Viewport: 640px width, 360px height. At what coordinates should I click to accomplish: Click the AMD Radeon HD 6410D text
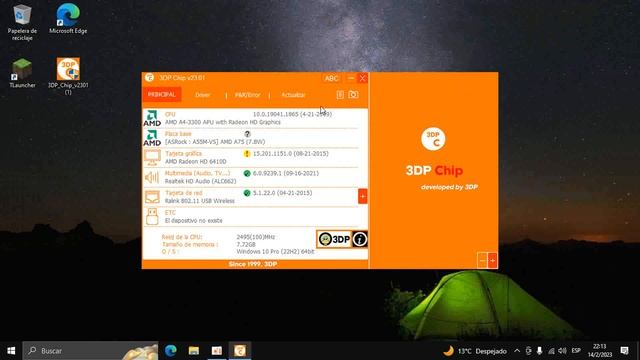[196, 162]
